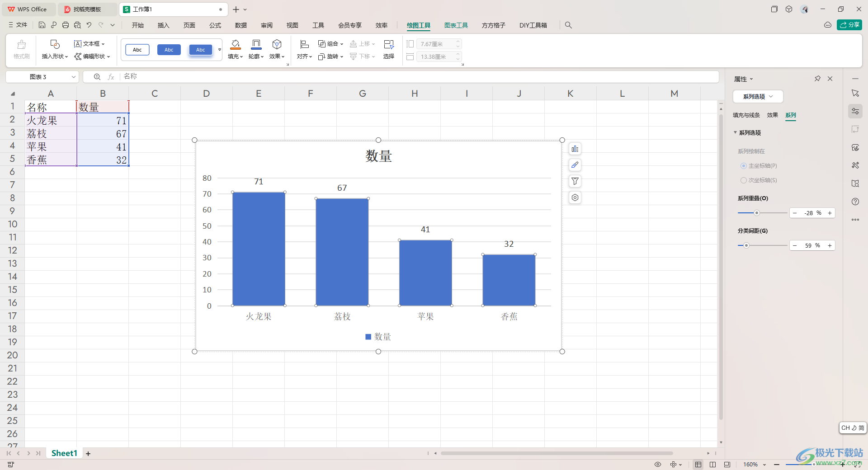Click the Select objects pane icon
The width and height of the screenshot is (868, 470).
(389, 44)
